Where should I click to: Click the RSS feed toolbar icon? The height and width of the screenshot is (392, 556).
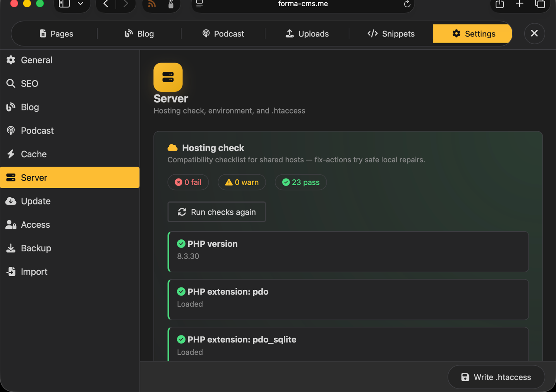point(152,4)
